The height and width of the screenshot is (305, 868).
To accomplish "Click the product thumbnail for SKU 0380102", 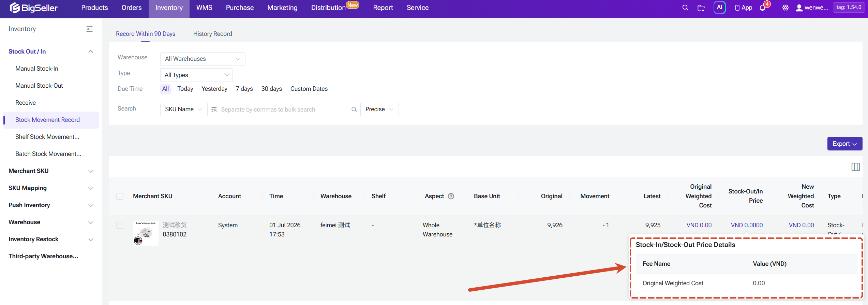I will point(146,233).
